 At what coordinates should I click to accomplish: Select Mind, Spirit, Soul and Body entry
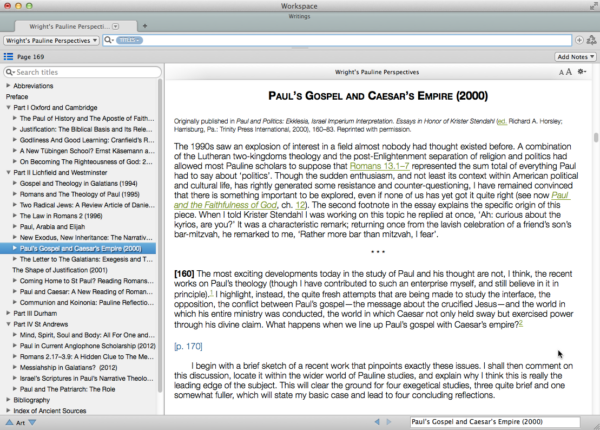87,335
